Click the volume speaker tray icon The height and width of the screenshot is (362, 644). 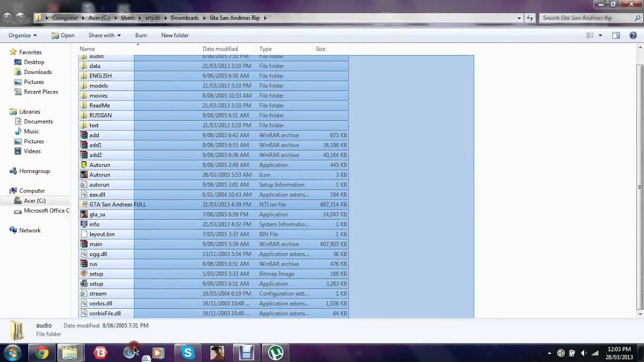[x=584, y=353]
